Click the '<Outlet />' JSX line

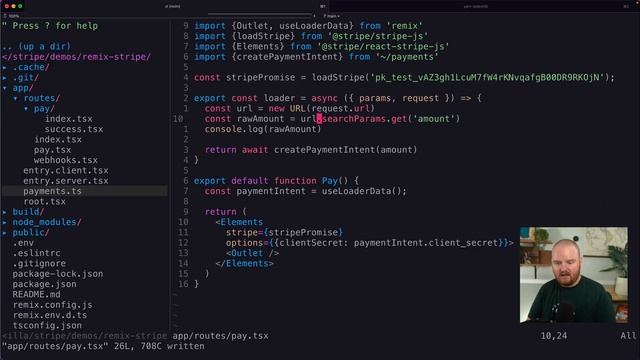coord(253,253)
